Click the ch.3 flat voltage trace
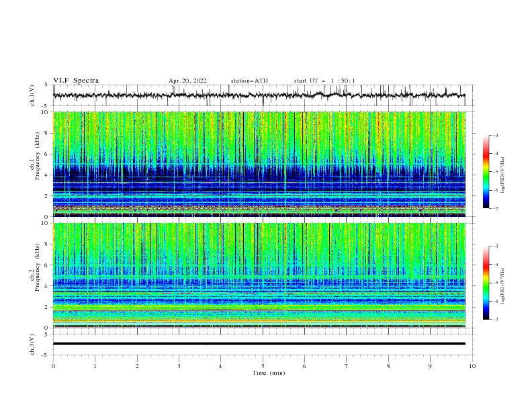 point(259,344)
